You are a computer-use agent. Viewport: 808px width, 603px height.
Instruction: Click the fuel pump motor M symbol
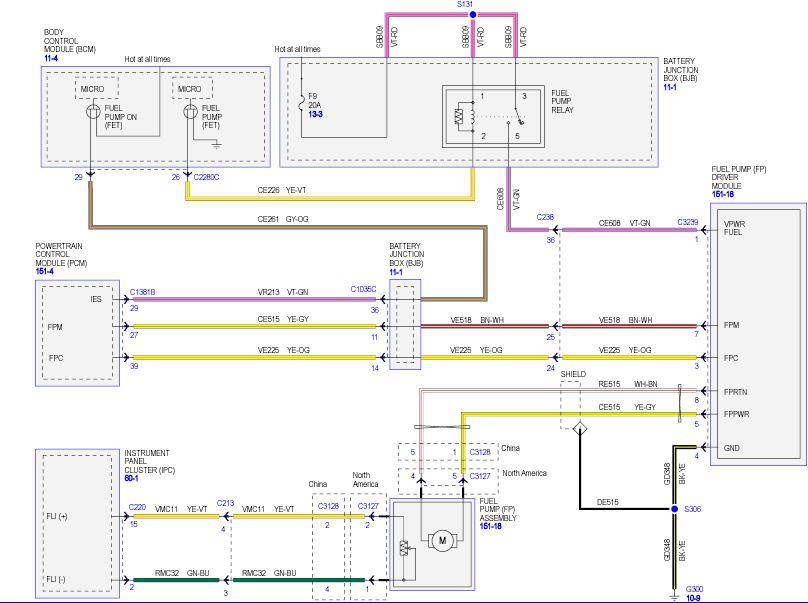[442, 541]
